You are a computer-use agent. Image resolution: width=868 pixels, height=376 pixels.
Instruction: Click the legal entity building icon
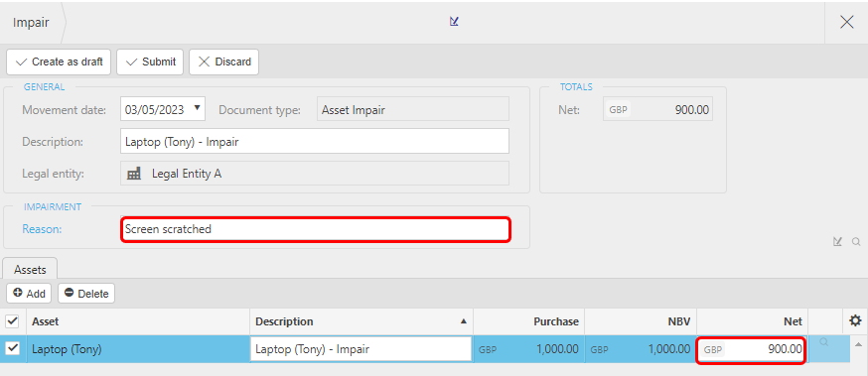[x=134, y=174]
